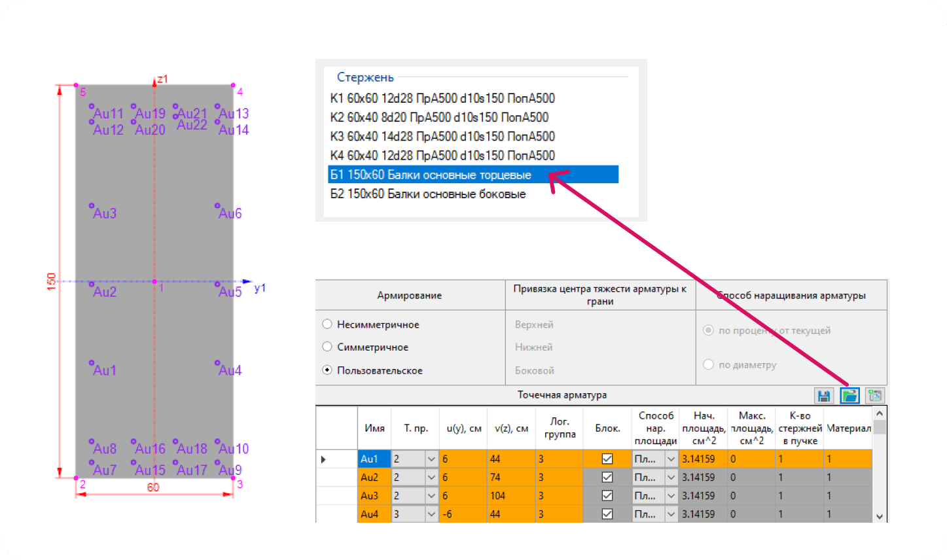947x560 pixels.
Task: Toggle the Блок. checkbox for Au4
Action: click(607, 514)
